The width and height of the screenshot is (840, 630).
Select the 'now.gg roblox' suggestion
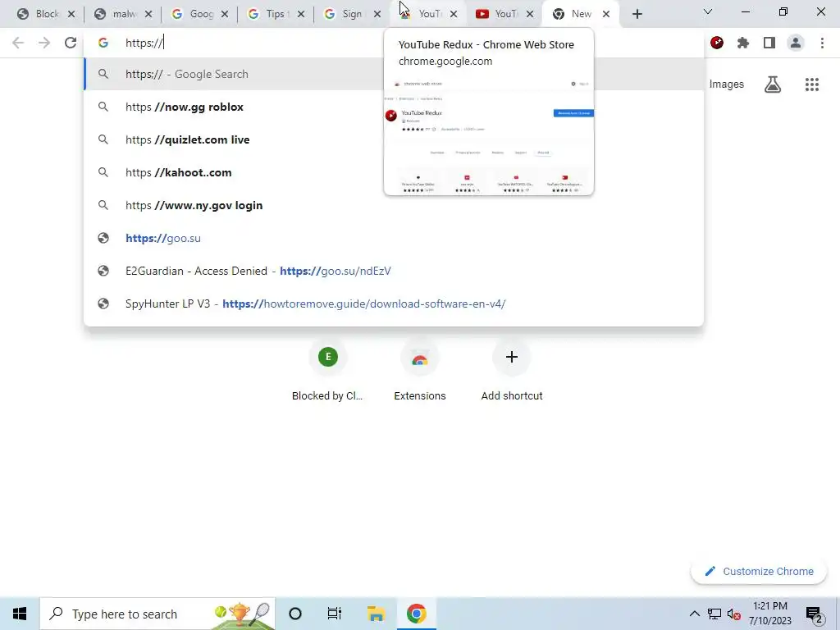pyautogui.click(x=394, y=107)
